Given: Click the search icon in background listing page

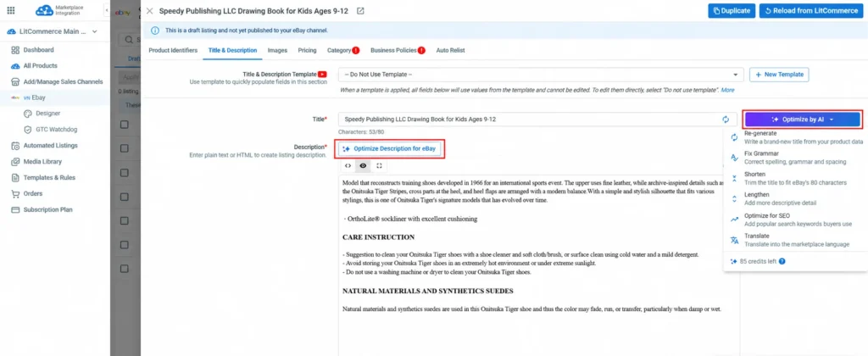Looking at the screenshot, I should (x=130, y=40).
